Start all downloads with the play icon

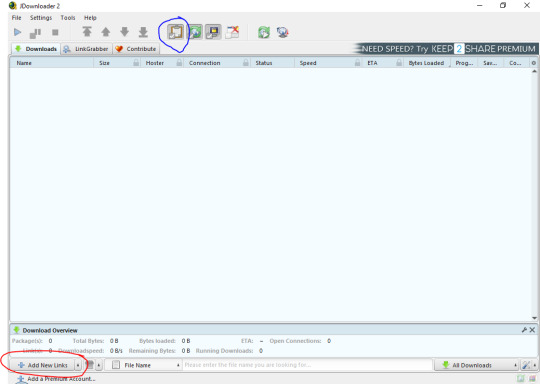click(17, 32)
